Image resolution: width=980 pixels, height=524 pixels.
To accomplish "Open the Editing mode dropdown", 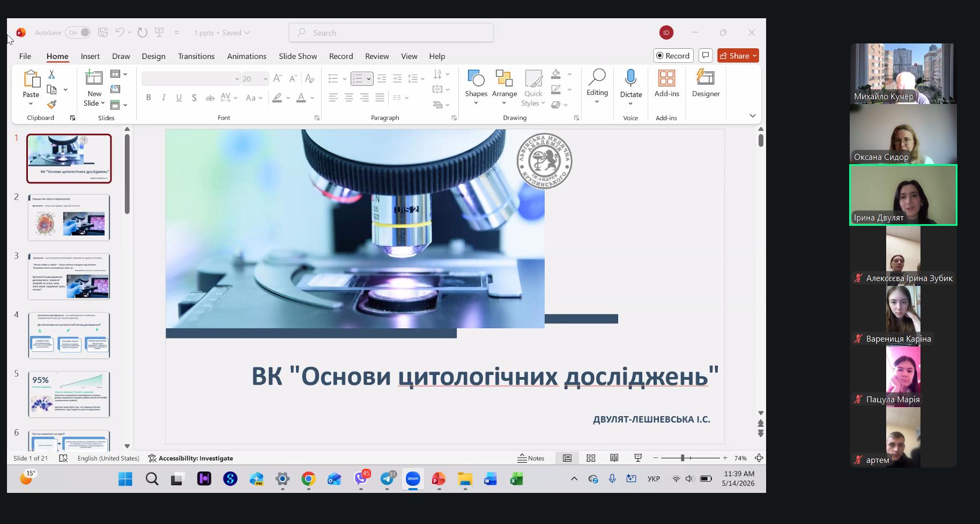I will pos(597,86).
